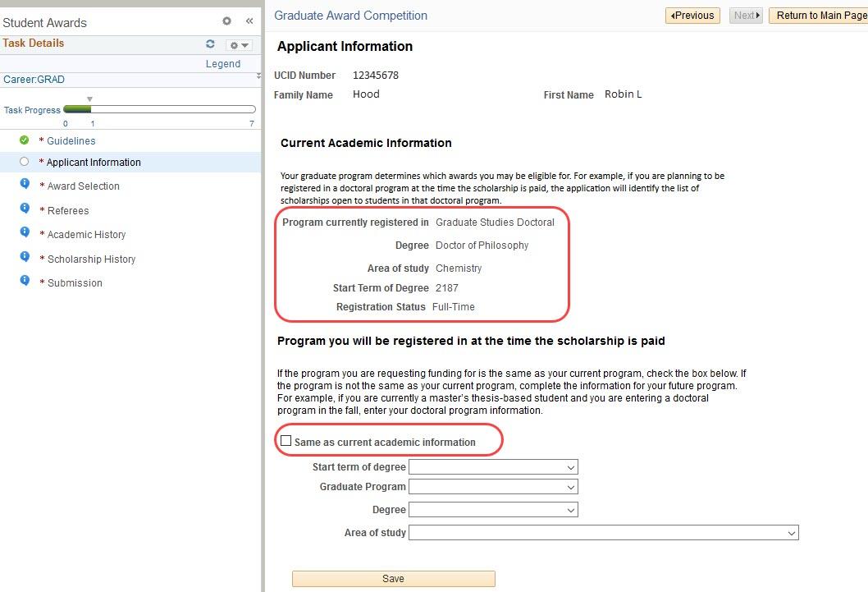Click the Legend link
The width and height of the screenshot is (868, 592).
tap(222, 63)
